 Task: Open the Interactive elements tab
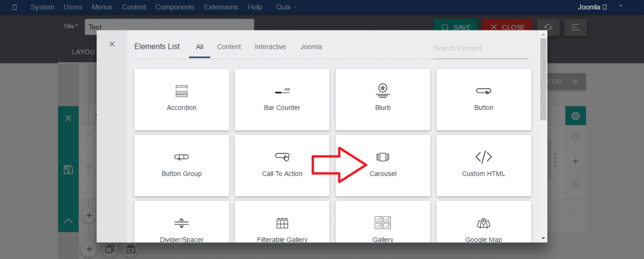(x=270, y=47)
